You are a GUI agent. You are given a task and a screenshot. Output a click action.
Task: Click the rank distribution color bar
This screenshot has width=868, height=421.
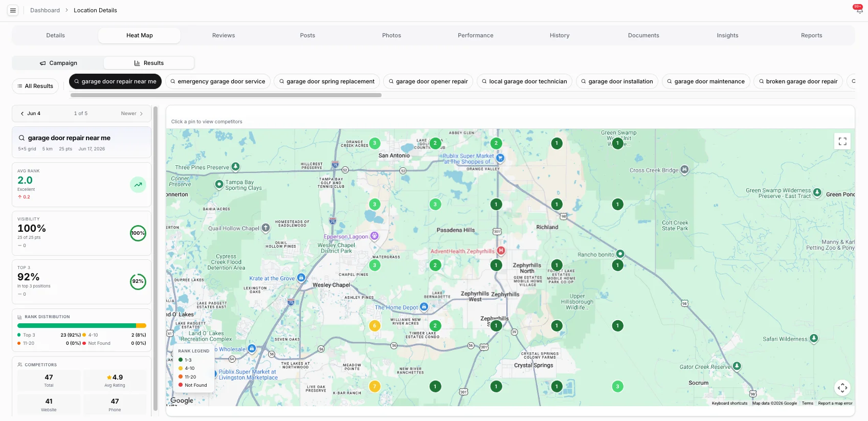pyautogui.click(x=82, y=325)
